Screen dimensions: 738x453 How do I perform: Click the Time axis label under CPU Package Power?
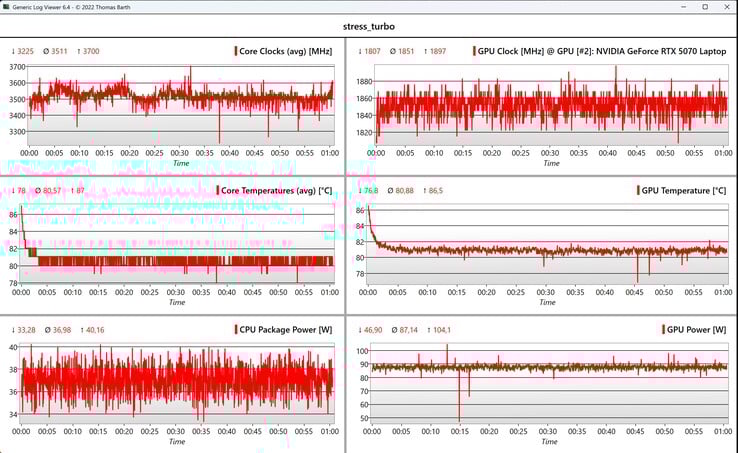177,441
